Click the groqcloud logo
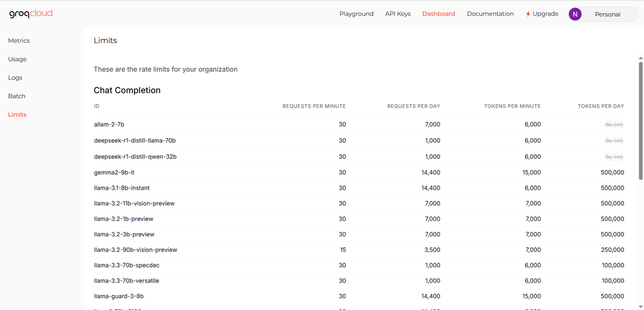This screenshot has height=310, width=644. point(31,13)
